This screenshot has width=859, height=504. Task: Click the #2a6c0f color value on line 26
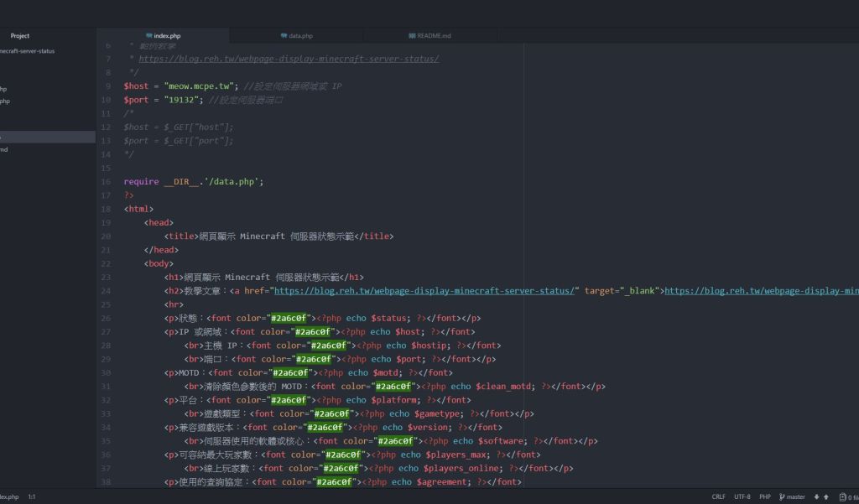(289, 319)
